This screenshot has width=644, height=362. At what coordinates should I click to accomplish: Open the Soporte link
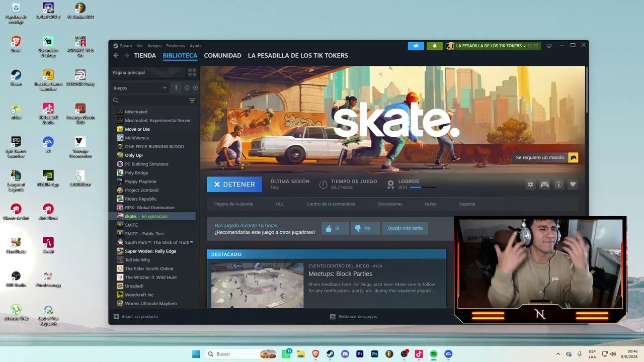point(467,204)
